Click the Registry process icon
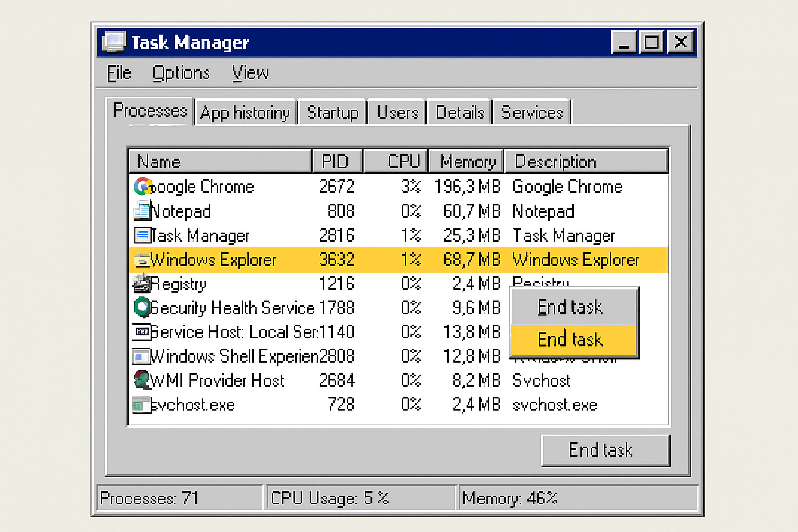The image size is (798, 532). click(x=141, y=284)
